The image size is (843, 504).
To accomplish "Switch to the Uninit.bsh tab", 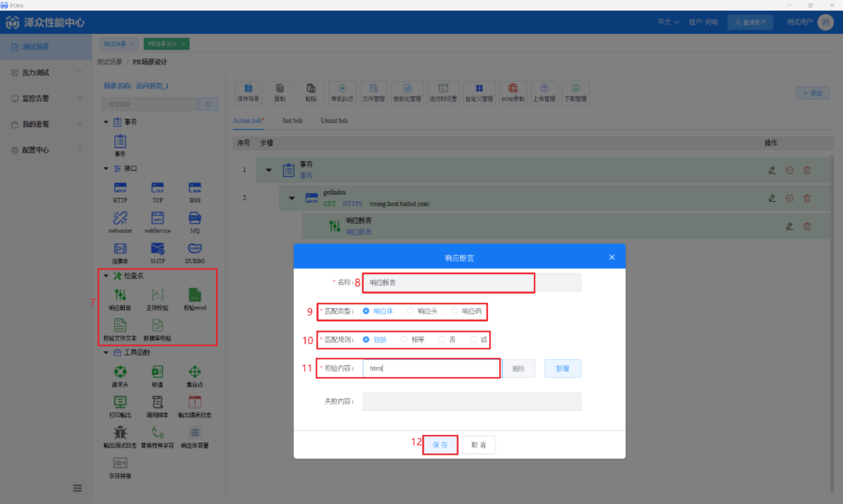I will click(334, 121).
